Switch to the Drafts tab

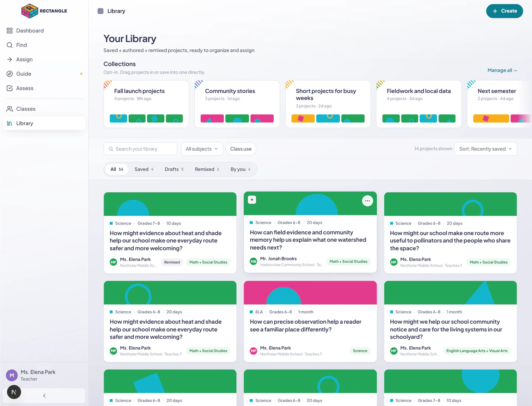pyautogui.click(x=174, y=169)
